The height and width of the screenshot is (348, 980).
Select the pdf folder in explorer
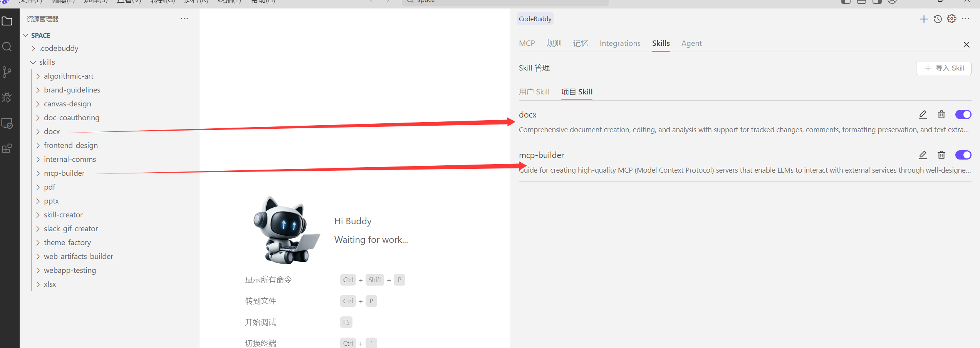tap(49, 187)
